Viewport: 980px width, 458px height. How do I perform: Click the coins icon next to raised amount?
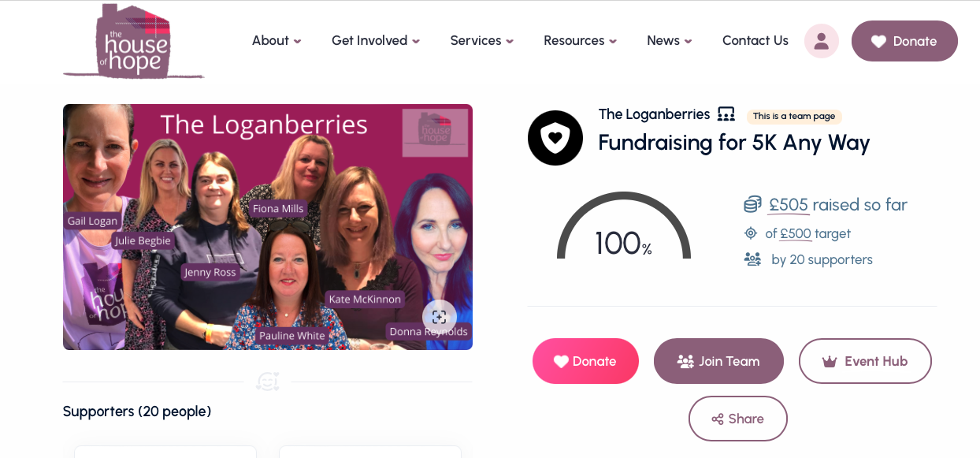pyautogui.click(x=752, y=204)
